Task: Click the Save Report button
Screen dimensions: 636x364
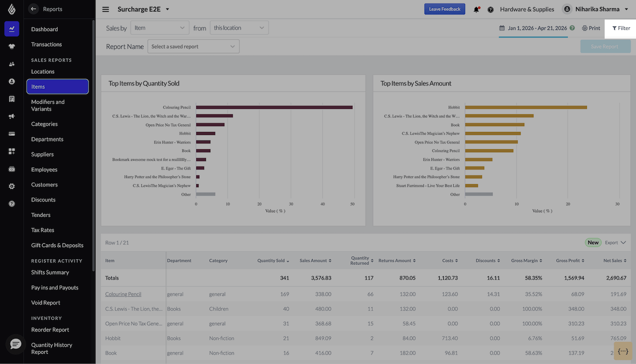Action: [x=605, y=46]
